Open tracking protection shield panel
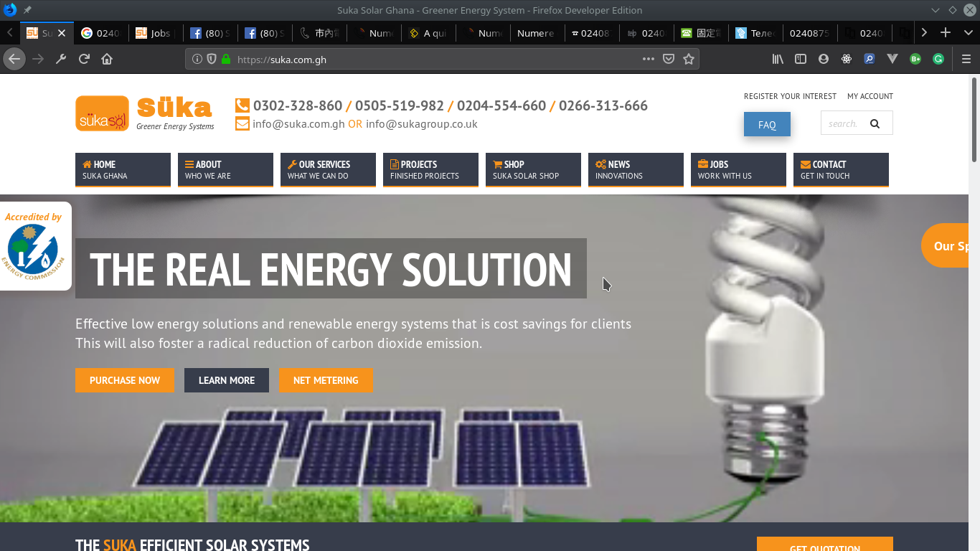Viewport: 980px width, 551px height. (x=212, y=60)
